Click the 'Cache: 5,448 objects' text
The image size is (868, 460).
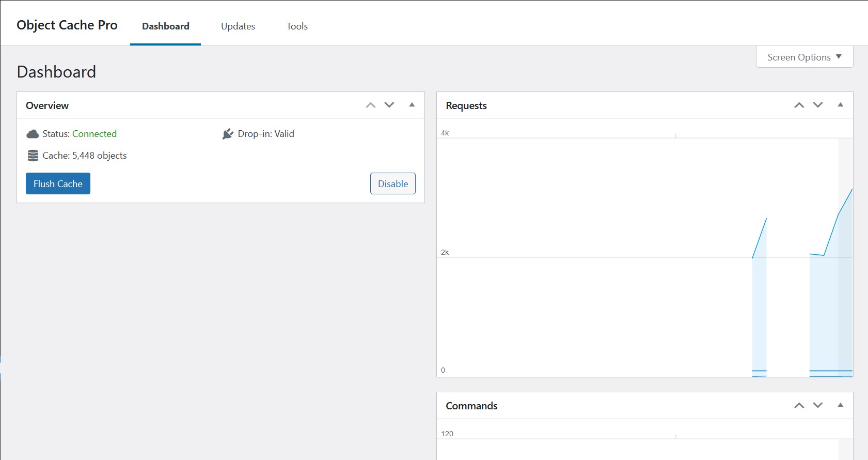click(85, 156)
